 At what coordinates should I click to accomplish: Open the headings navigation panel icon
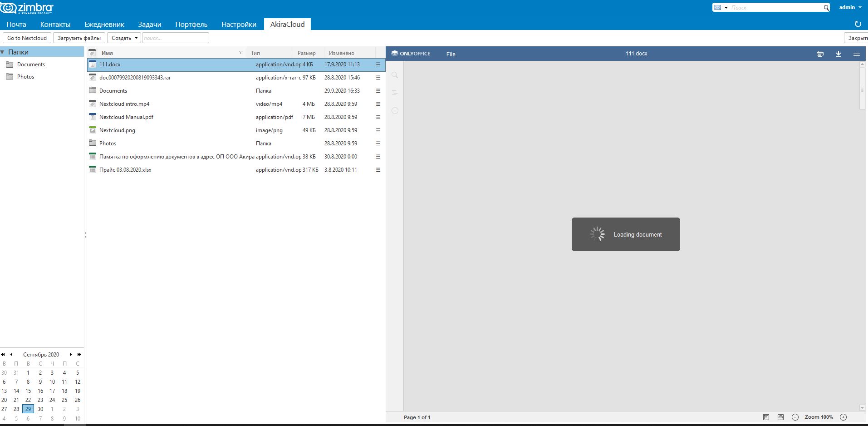click(x=394, y=93)
